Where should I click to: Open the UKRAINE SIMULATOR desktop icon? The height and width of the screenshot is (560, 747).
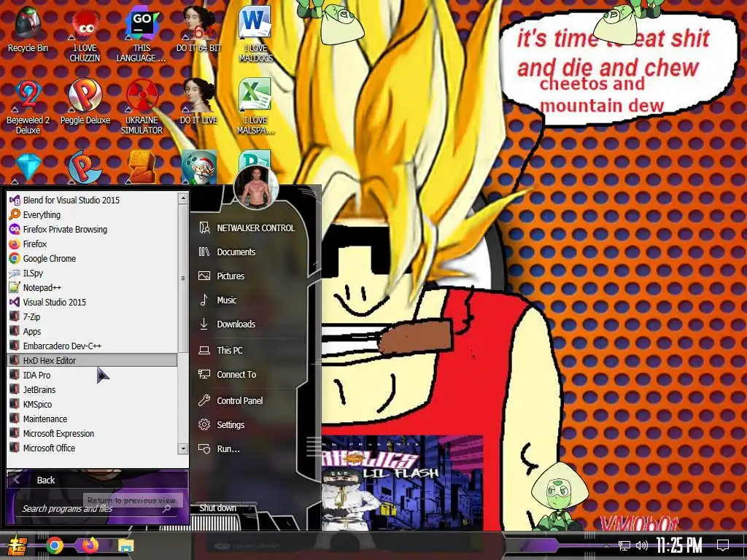click(x=142, y=106)
